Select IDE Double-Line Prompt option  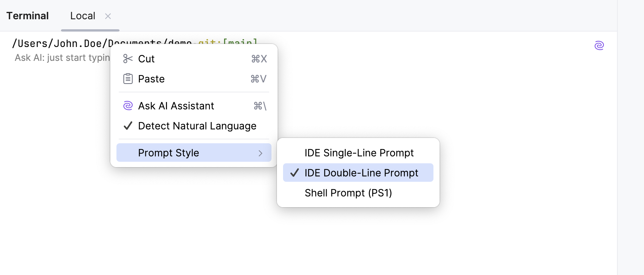pyautogui.click(x=361, y=173)
